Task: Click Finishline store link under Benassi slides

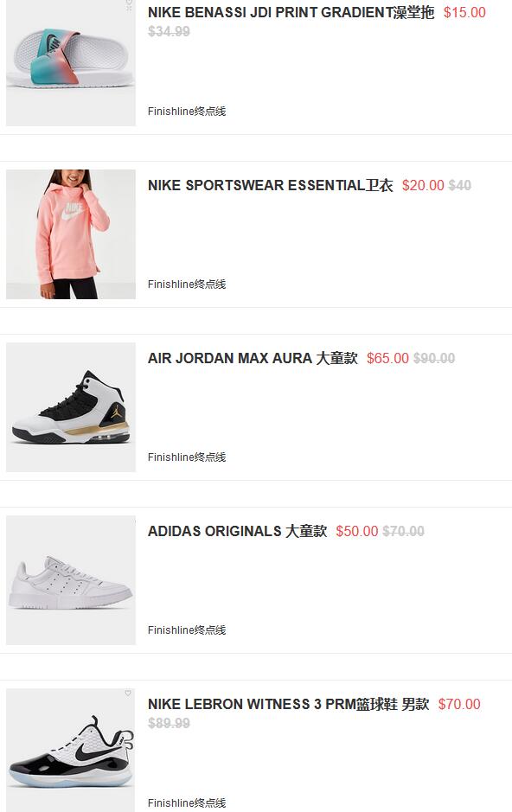Action: (187, 112)
